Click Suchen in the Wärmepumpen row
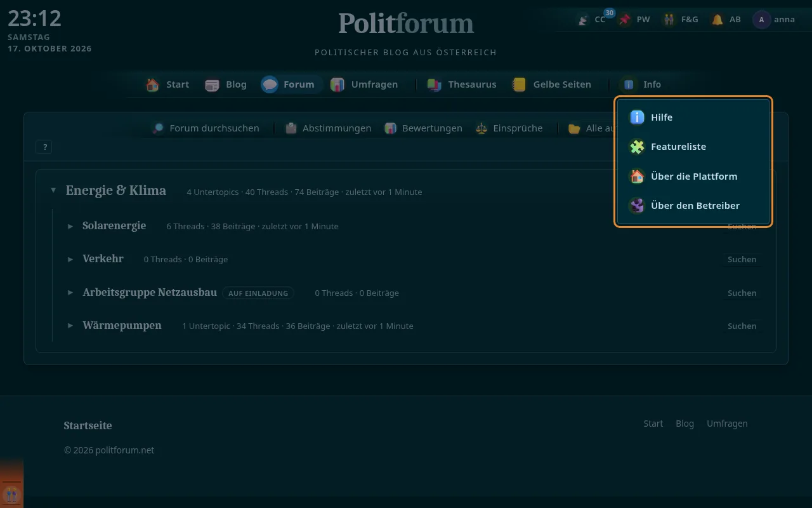Viewport: 812px width, 508px height. pos(742,326)
